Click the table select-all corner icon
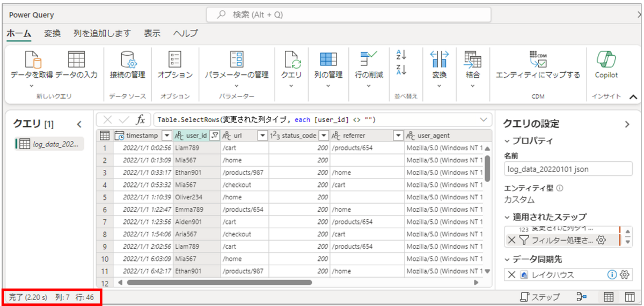The image size is (644, 306). (x=105, y=136)
